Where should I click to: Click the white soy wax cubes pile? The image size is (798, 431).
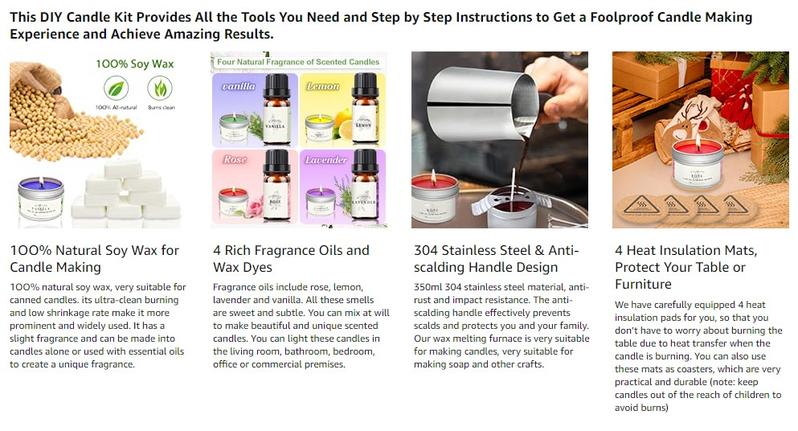click(126, 191)
